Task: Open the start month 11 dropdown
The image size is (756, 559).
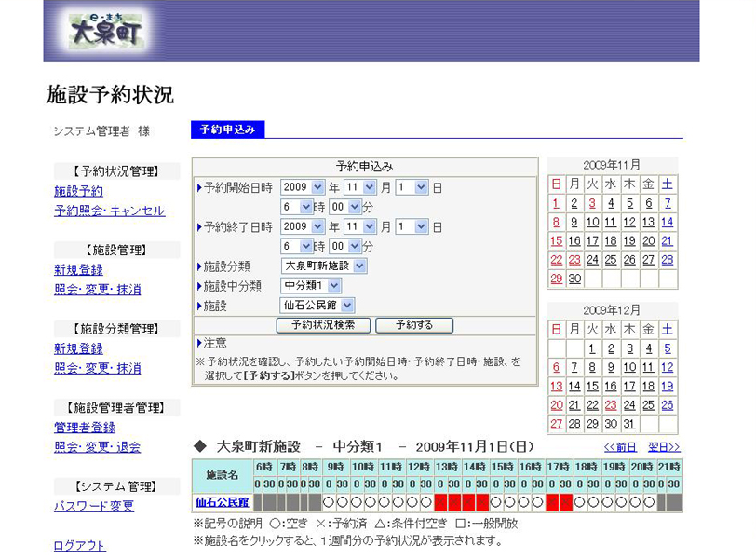Action: click(x=359, y=187)
